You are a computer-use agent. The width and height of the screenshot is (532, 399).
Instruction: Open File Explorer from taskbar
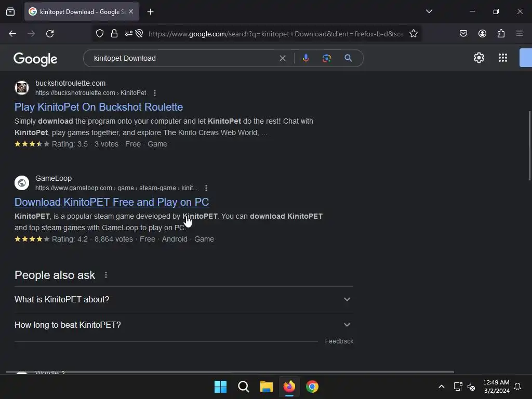click(x=267, y=387)
